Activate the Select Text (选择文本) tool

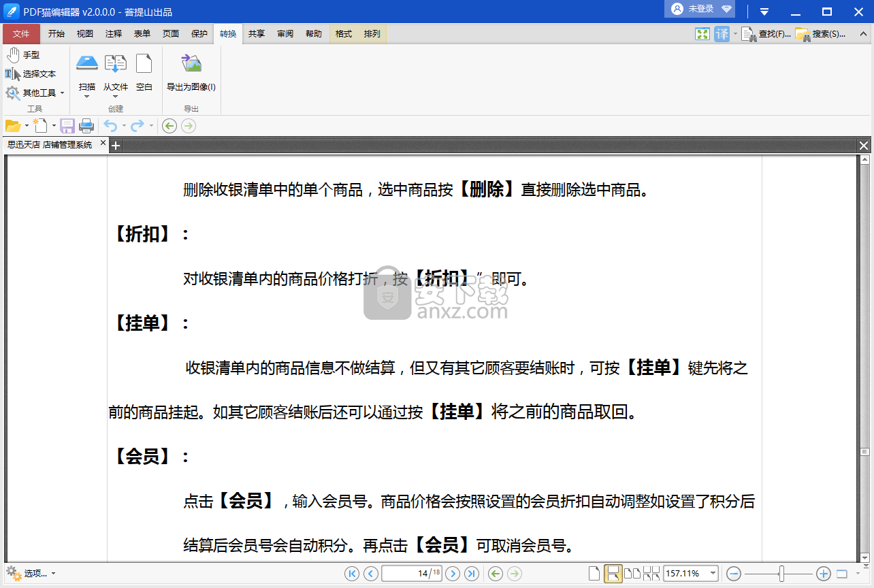[x=31, y=73]
